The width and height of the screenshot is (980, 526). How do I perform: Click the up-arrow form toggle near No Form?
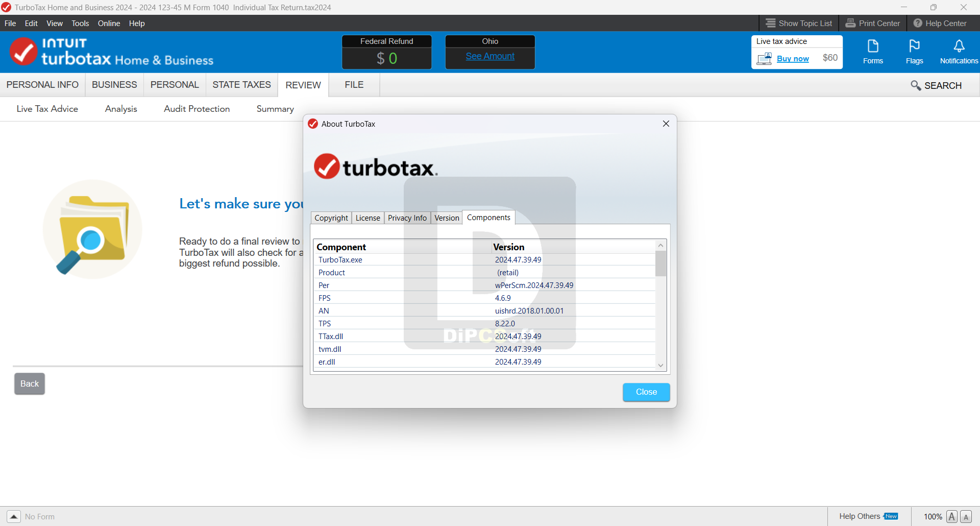pyautogui.click(x=14, y=516)
